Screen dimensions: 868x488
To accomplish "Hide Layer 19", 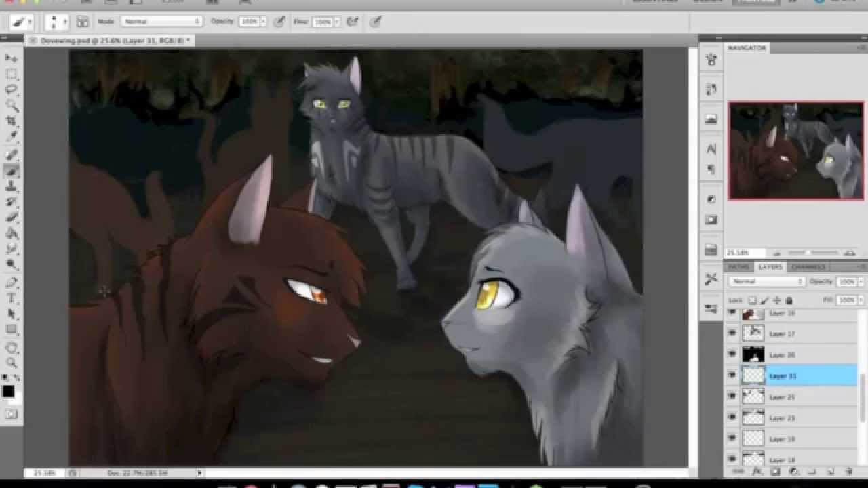I will tap(732, 439).
